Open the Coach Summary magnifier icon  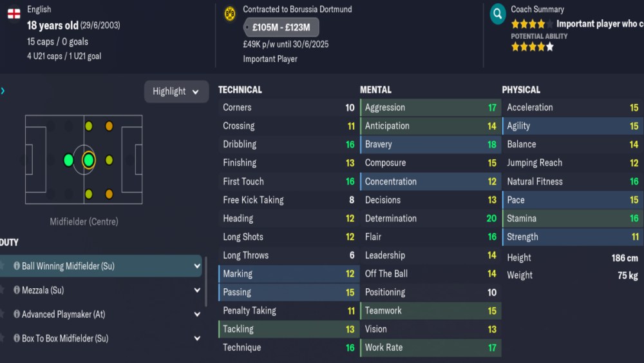497,14
